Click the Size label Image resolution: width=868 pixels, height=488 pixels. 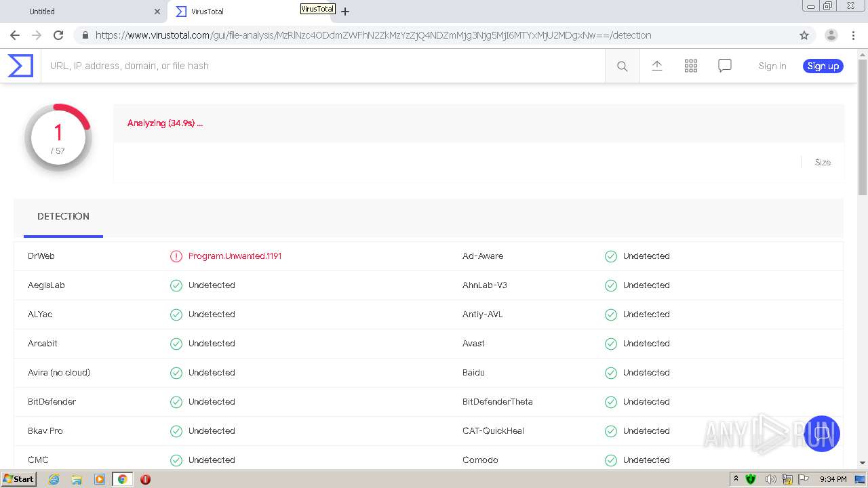pos(823,163)
